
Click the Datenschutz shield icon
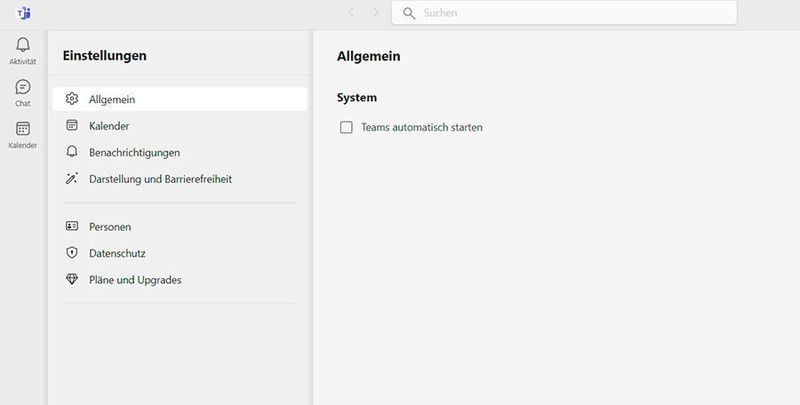click(71, 253)
